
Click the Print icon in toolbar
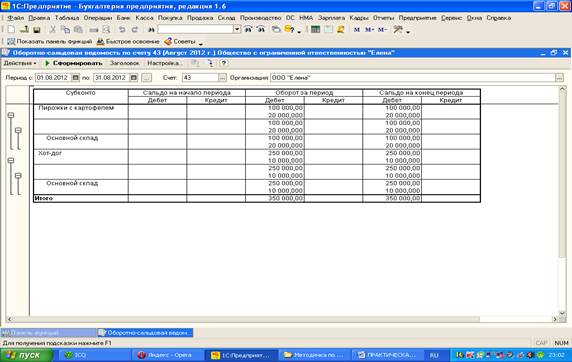[94, 30]
